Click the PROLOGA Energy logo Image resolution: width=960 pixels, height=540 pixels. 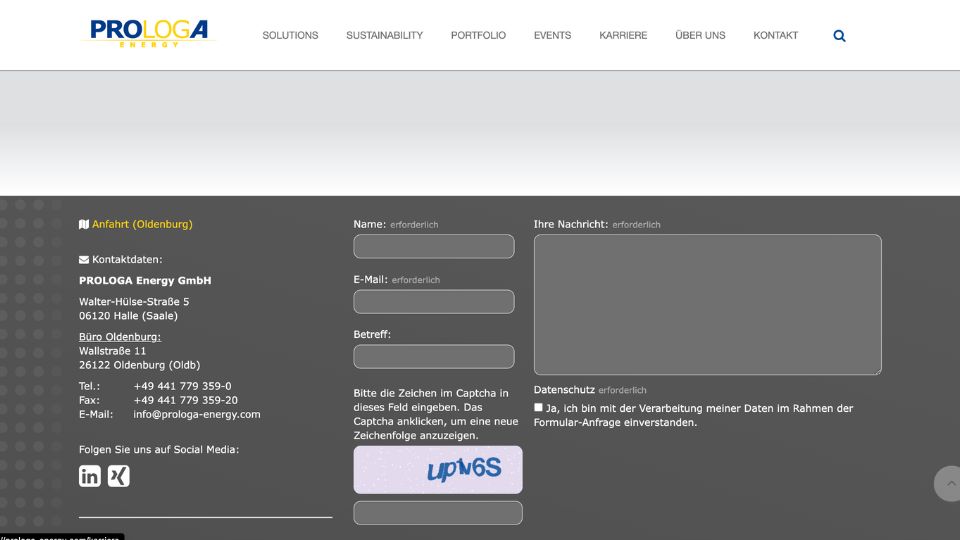(x=150, y=33)
